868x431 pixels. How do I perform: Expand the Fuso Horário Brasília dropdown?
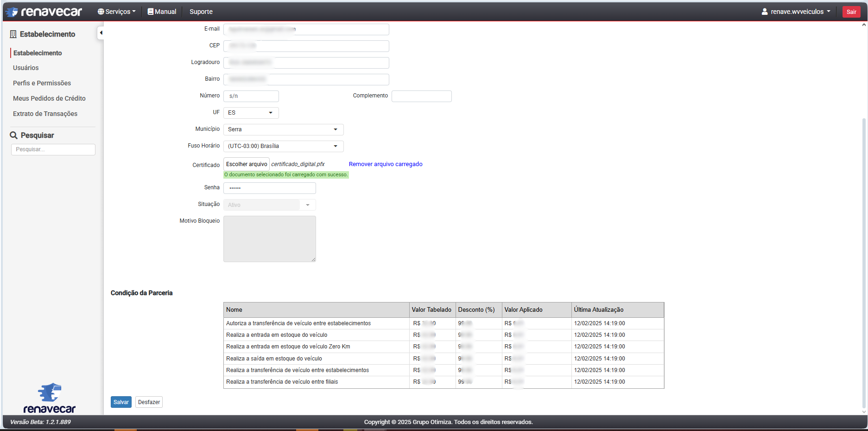coord(284,146)
